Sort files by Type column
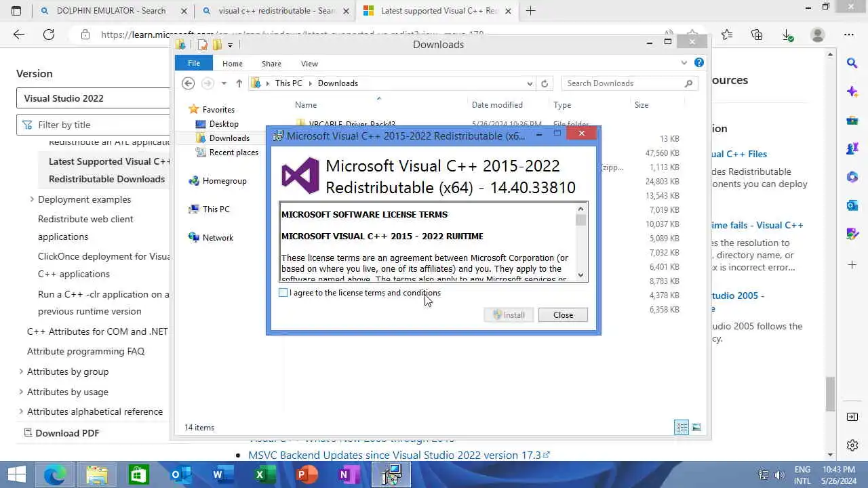This screenshot has height=488, width=868. [562, 105]
